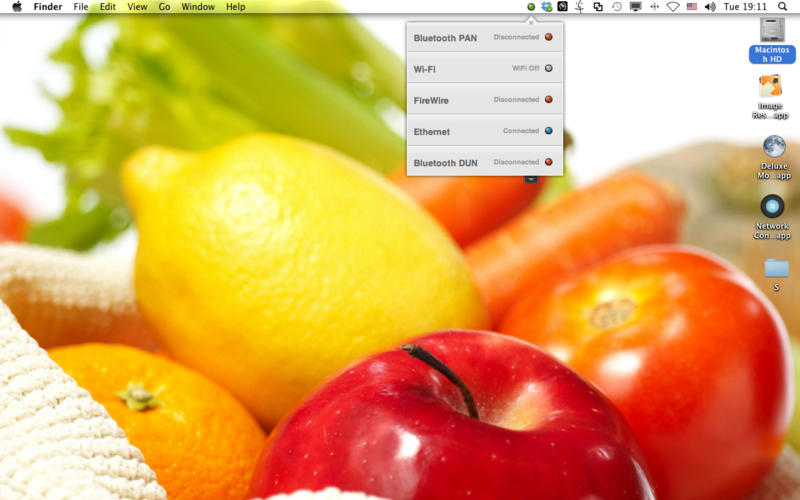Toggle the Ethernet blue status light
The width and height of the screenshot is (800, 500).
pos(548,131)
